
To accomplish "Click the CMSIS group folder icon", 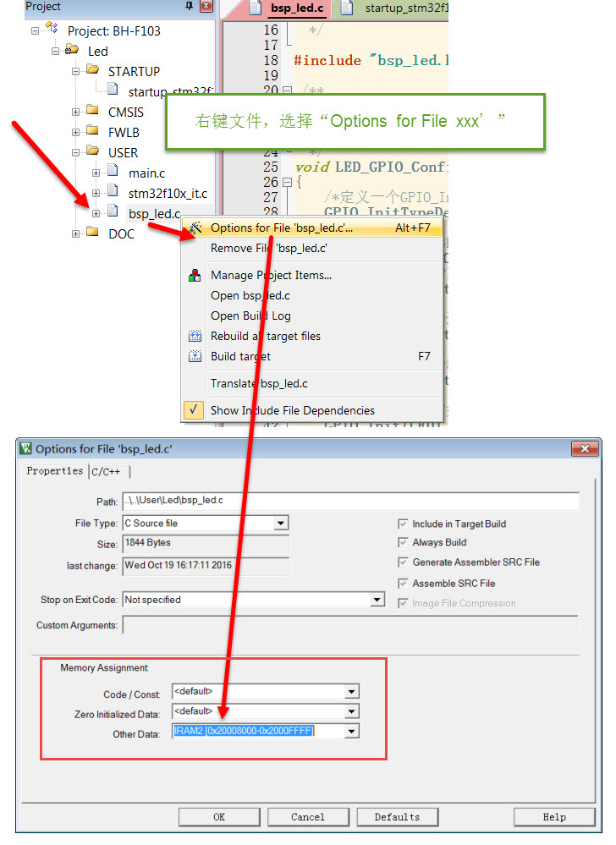I will pyautogui.click(x=93, y=111).
